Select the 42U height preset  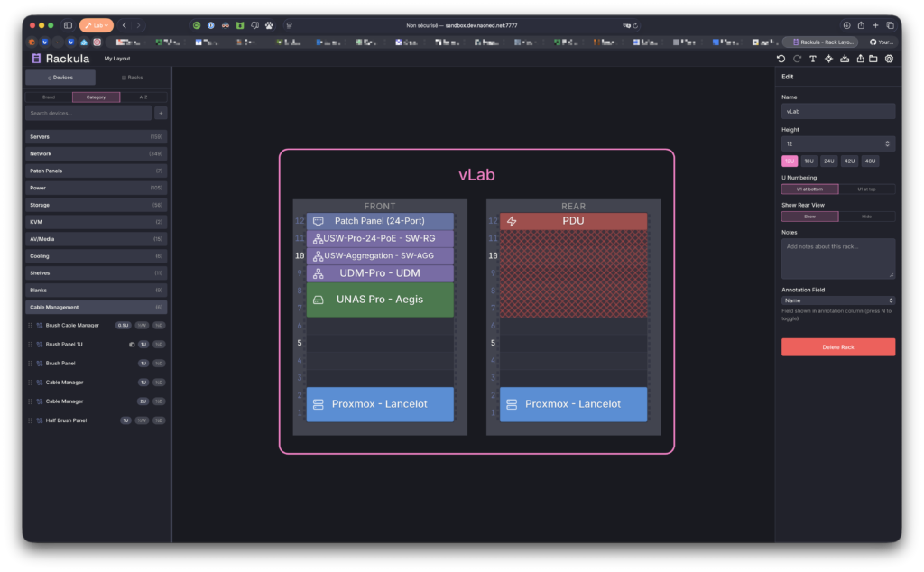click(x=850, y=161)
